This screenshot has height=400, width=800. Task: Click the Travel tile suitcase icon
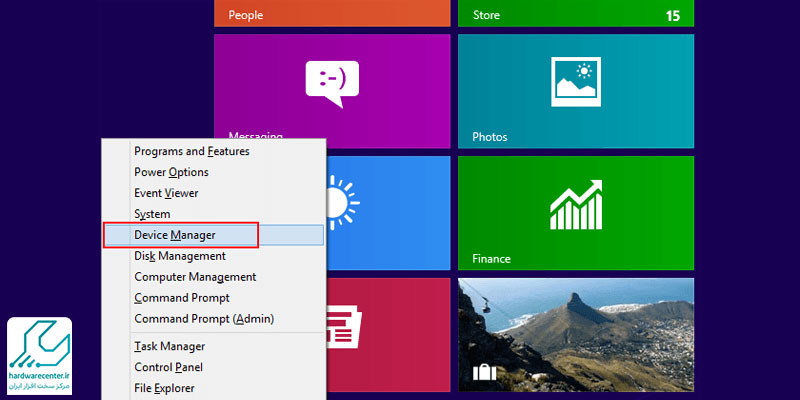pos(485,374)
